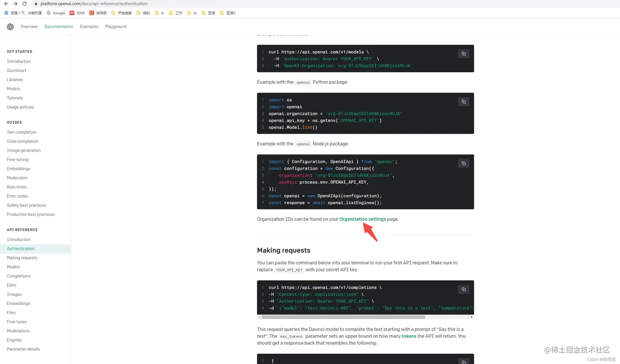Click the lock icon in the address bar
Viewport: 620px width, 364px height.
click(36, 4)
